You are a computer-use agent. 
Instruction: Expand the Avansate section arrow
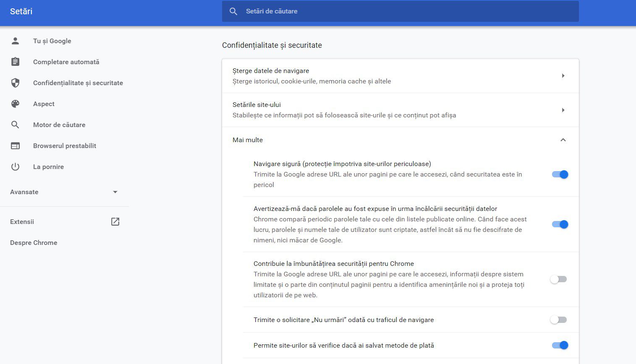point(115,192)
